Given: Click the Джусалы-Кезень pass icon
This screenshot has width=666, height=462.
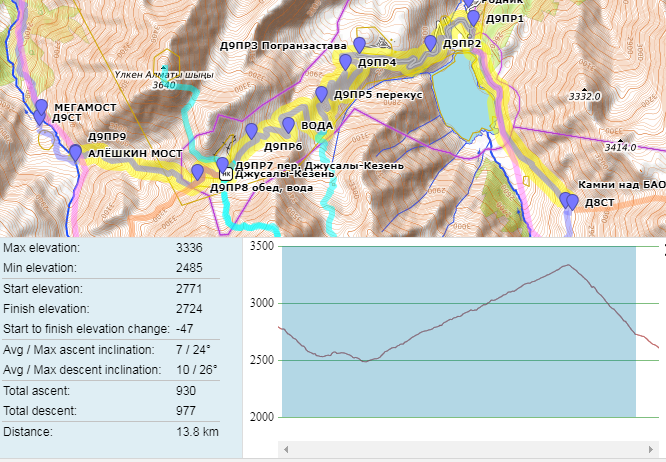Looking at the screenshot, I should (x=225, y=173).
